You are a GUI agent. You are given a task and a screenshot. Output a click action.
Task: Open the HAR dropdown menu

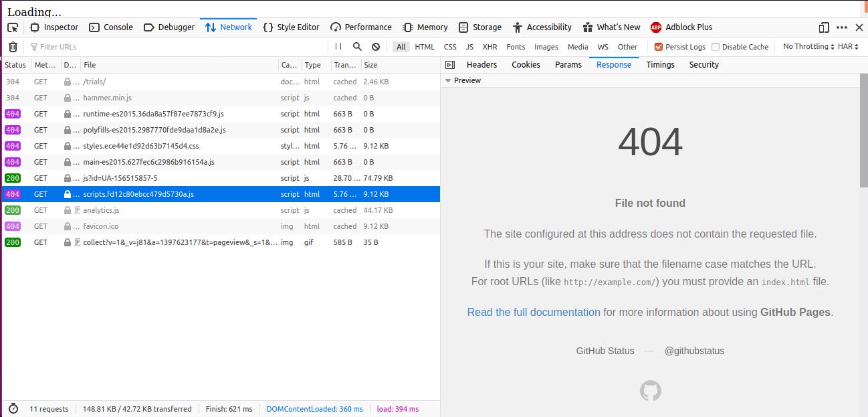(x=849, y=47)
